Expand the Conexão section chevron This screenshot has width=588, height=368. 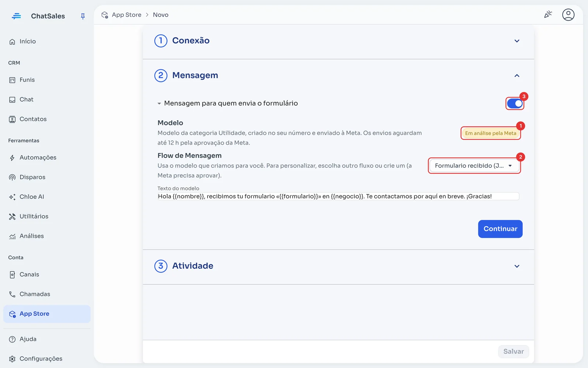(x=517, y=41)
